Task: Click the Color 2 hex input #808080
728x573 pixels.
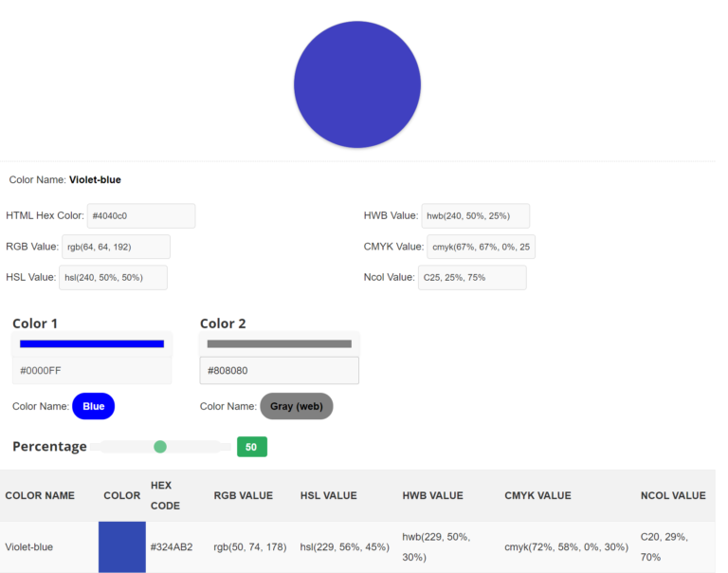Action: pyautogui.click(x=279, y=370)
